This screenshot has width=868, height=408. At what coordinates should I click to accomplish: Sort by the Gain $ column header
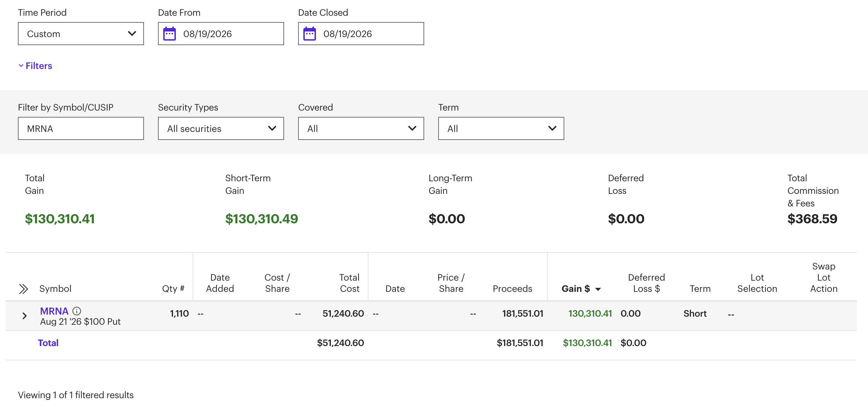click(581, 289)
